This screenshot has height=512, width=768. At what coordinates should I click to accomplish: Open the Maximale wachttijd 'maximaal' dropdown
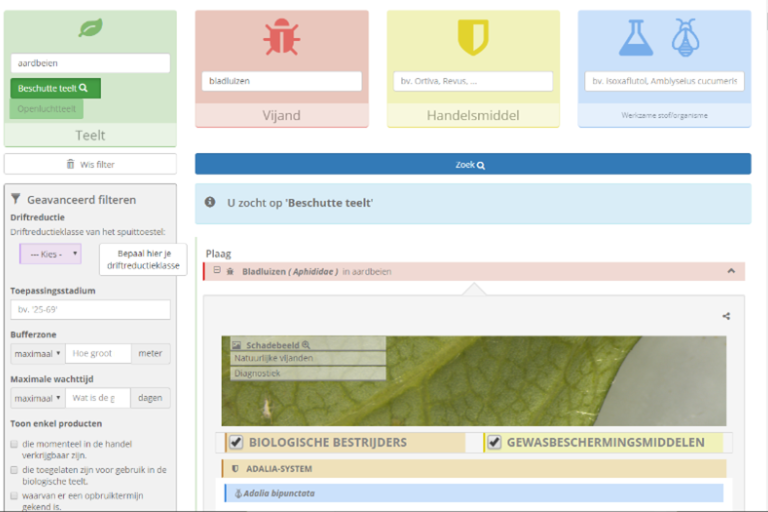pyautogui.click(x=38, y=398)
